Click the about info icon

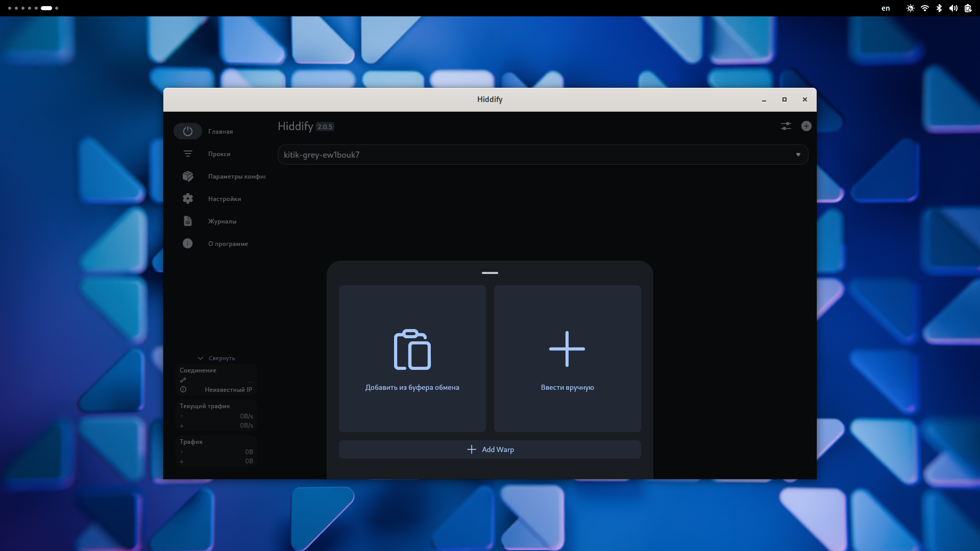click(188, 243)
